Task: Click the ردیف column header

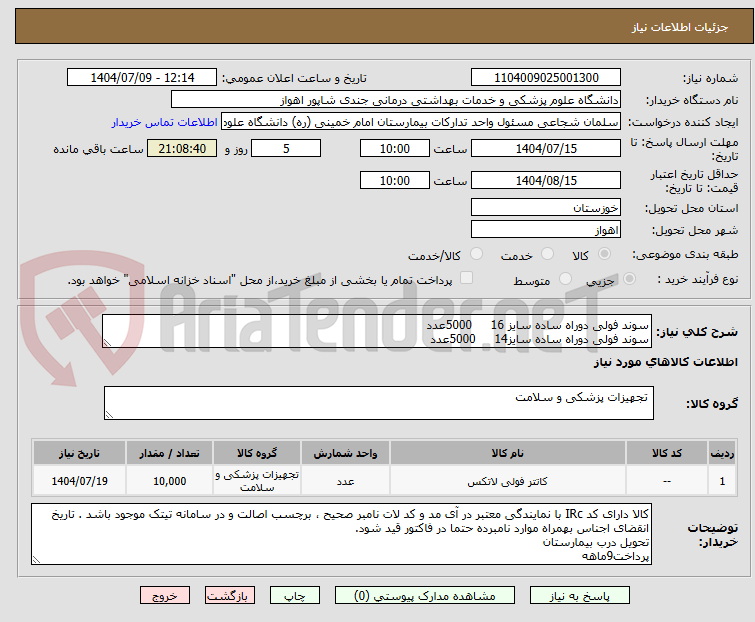Action: click(x=722, y=453)
